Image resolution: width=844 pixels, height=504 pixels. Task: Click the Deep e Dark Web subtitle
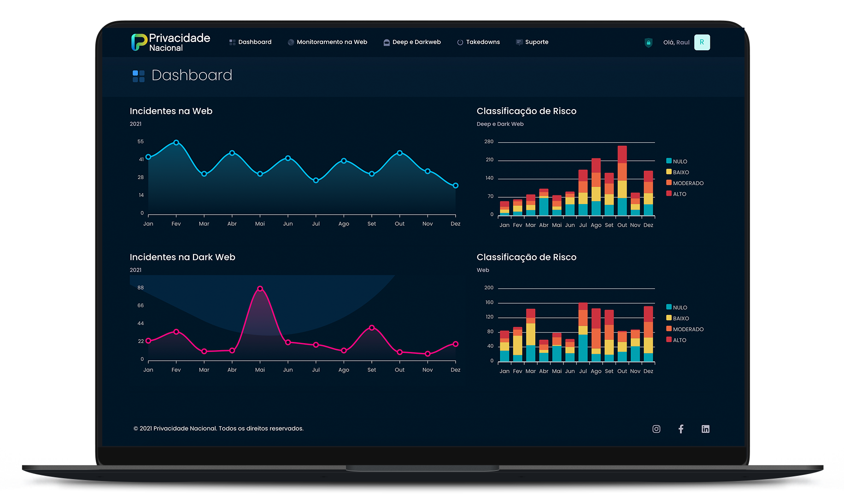click(x=500, y=124)
